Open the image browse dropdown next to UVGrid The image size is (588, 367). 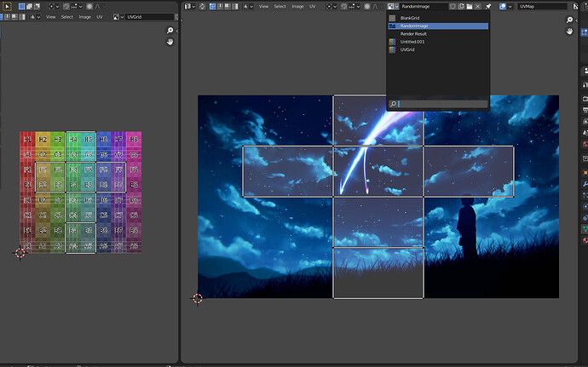118,17
